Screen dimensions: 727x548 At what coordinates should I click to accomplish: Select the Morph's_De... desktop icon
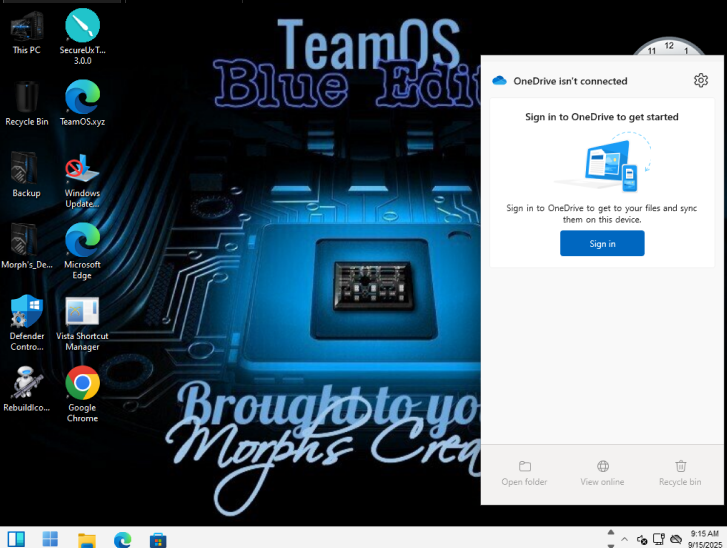pos(26,246)
